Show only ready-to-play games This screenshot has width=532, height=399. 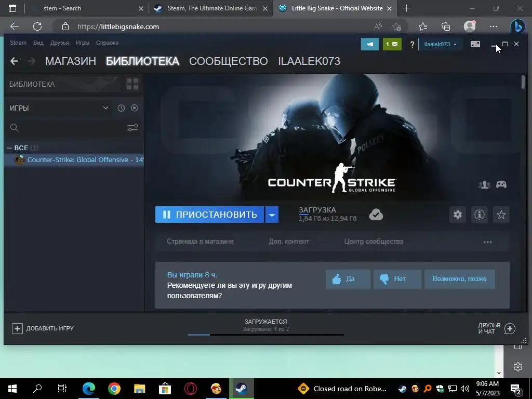pos(135,108)
